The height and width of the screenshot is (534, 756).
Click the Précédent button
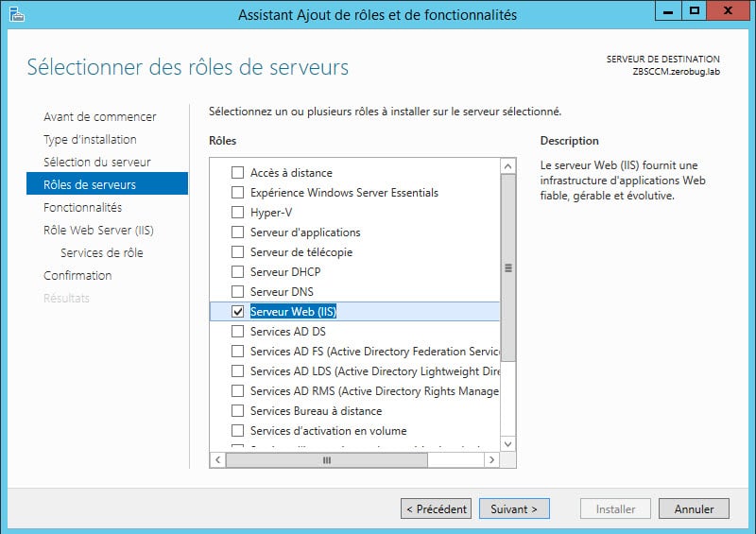coord(436,508)
